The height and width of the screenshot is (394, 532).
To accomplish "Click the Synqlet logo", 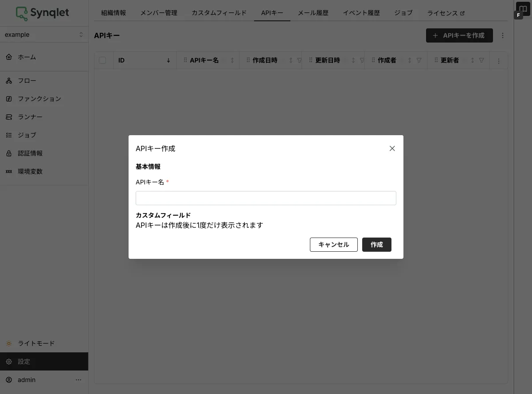I will (x=43, y=13).
